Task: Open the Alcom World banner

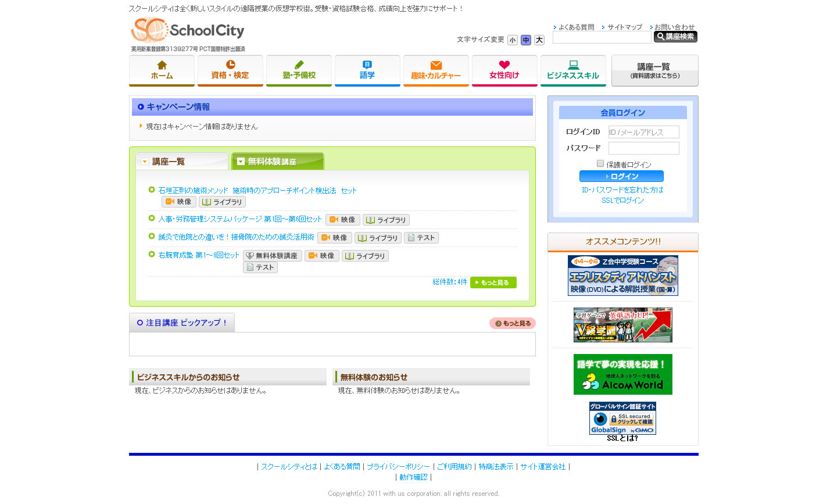Action: [x=622, y=374]
